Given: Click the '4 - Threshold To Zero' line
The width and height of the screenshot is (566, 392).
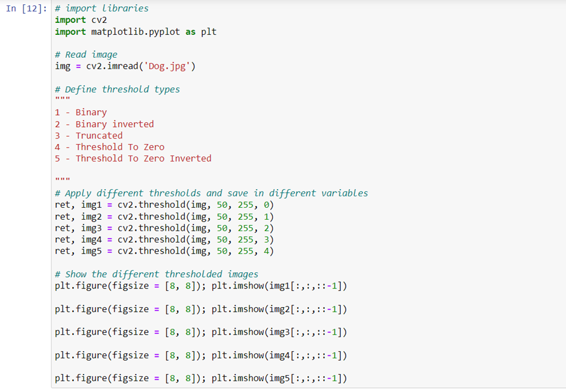Looking at the screenshot, I should [110, 147].
